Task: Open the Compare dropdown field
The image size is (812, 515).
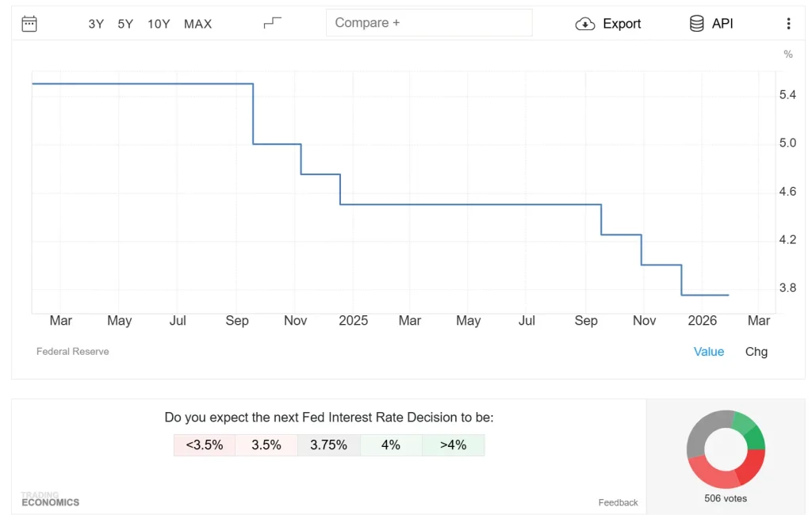Action: click(x=429, y=22)
